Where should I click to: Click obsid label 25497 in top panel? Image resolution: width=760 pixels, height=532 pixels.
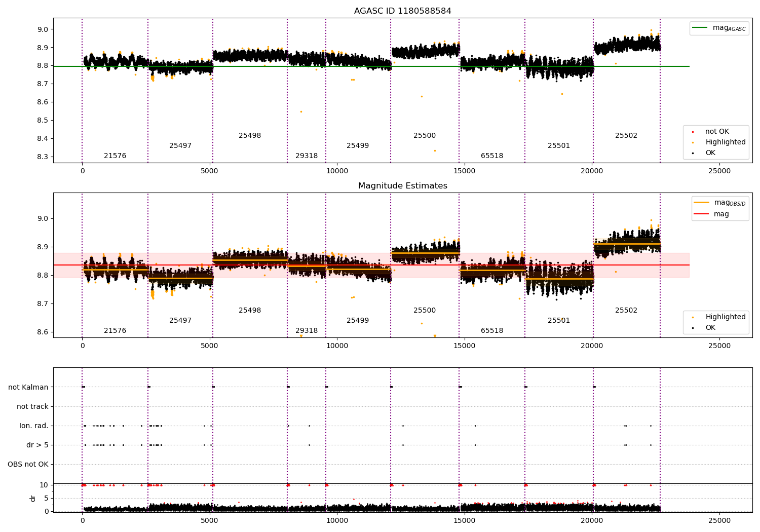180,146
